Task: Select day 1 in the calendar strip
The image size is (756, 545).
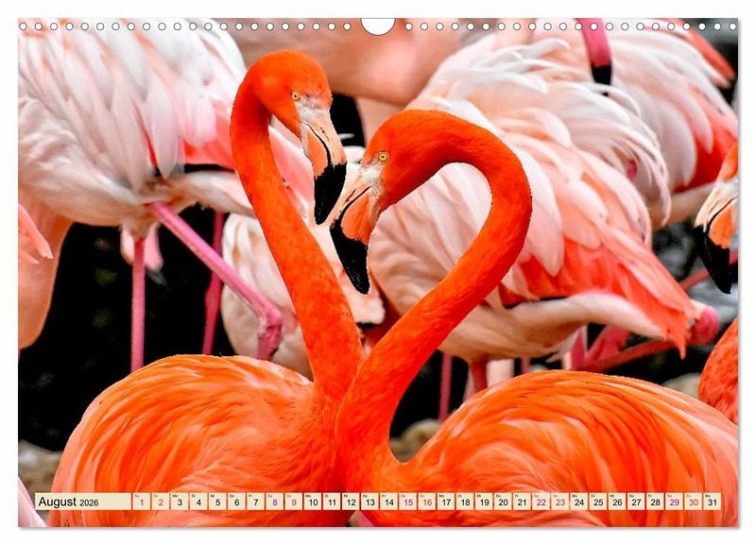Action: pos(141,502)
